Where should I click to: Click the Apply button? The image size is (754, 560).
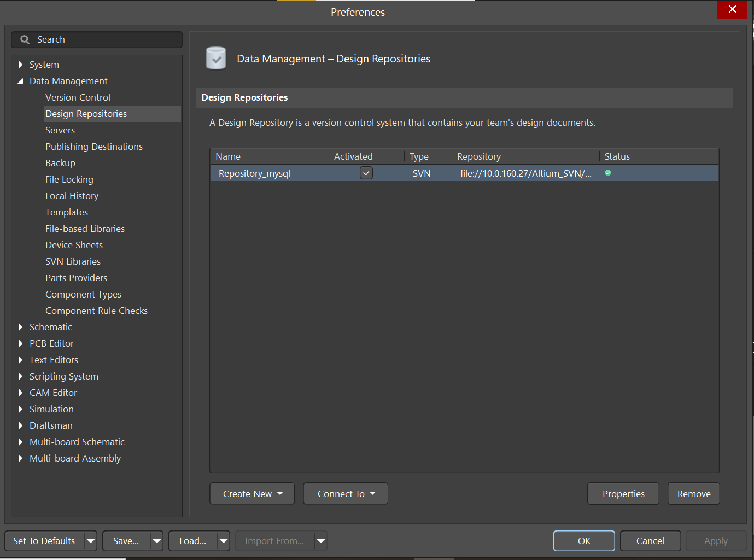[716, 541]
